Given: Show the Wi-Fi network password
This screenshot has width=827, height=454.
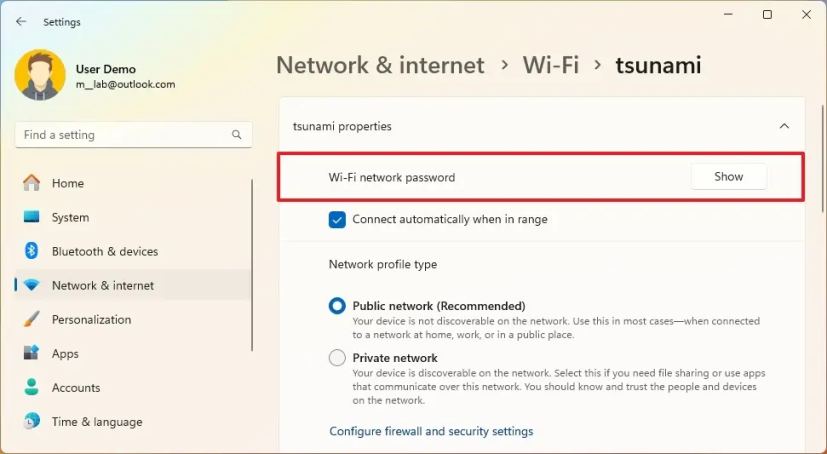Looking at the screenshot, I should point(728,177).
